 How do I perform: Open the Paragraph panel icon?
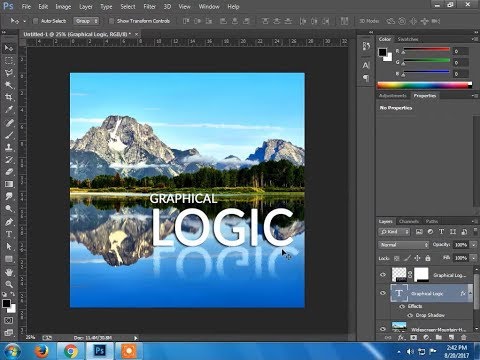[366, 78]
